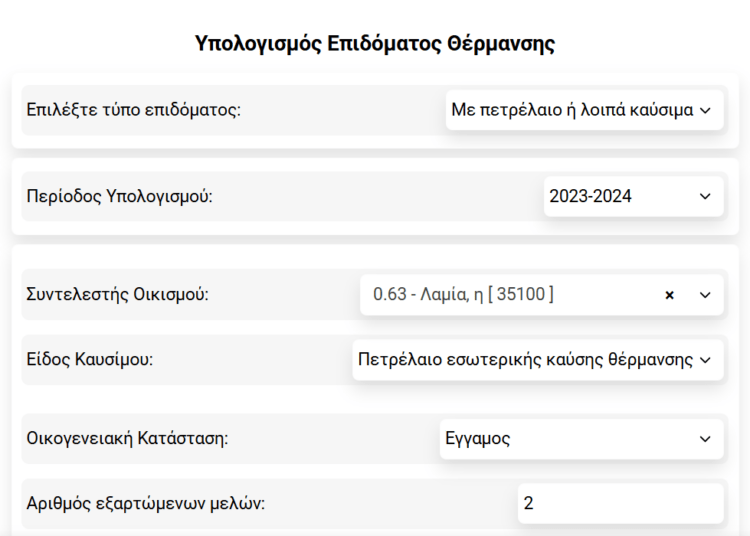Click chevron arrow beside Έγγαμος
Screen dimensions: 750x536
click(705, 438)
